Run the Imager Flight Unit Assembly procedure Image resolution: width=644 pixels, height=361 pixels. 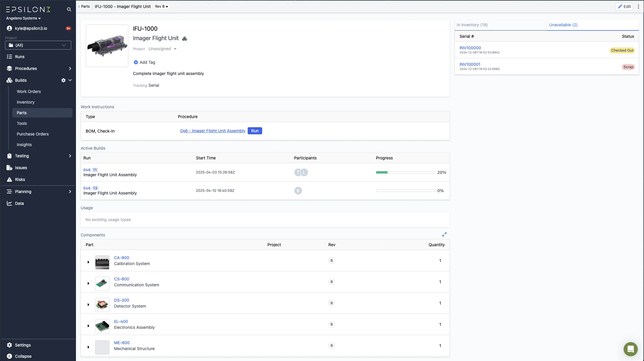click(255, 131)
